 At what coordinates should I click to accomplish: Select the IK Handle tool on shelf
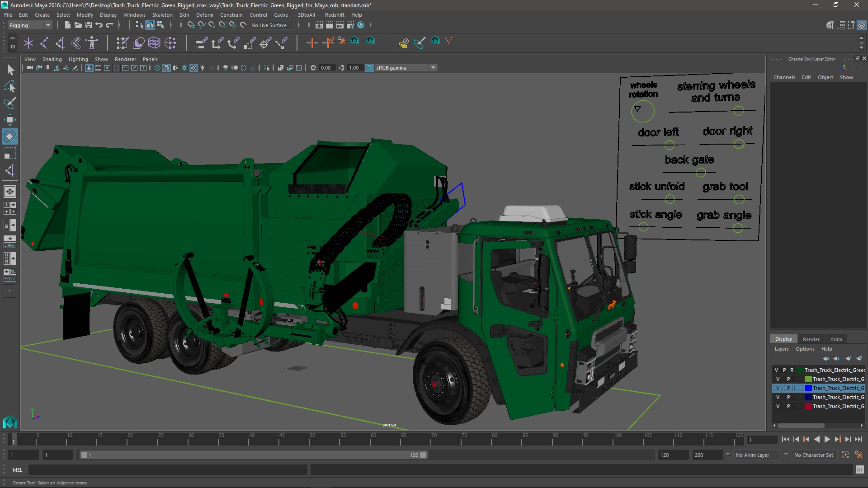[x=60, y=43]
